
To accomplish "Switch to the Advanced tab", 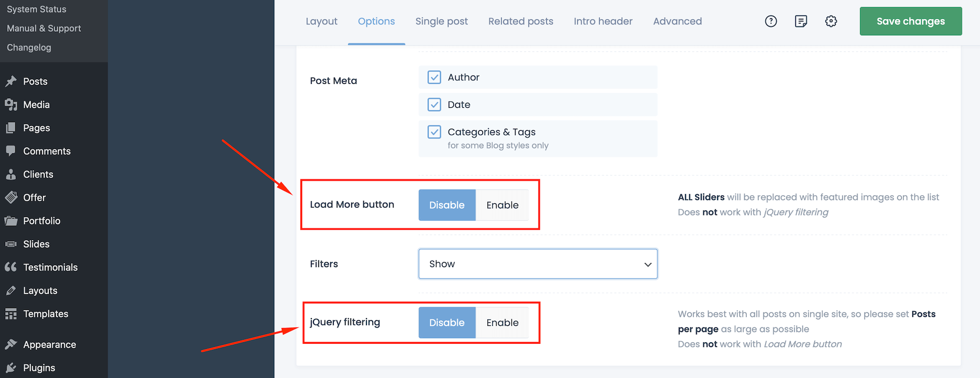I will [677, 21].
